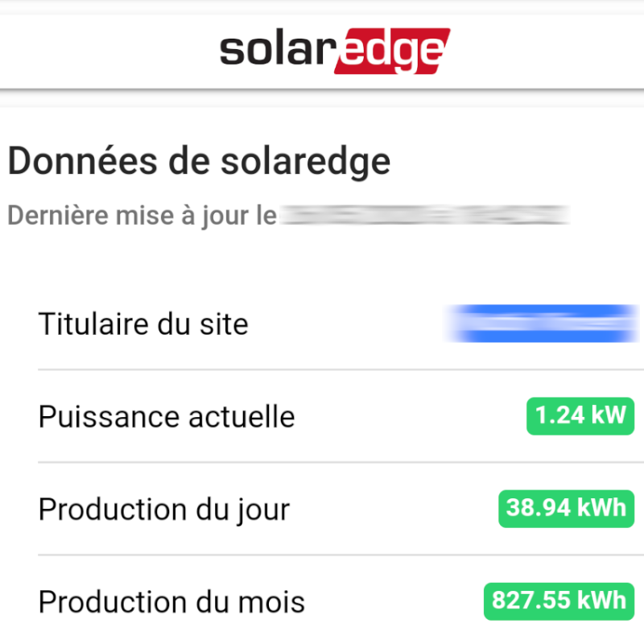Click the word 'Données' in the heading
This screenshot has height=644, width=644.
coord(82,161)
